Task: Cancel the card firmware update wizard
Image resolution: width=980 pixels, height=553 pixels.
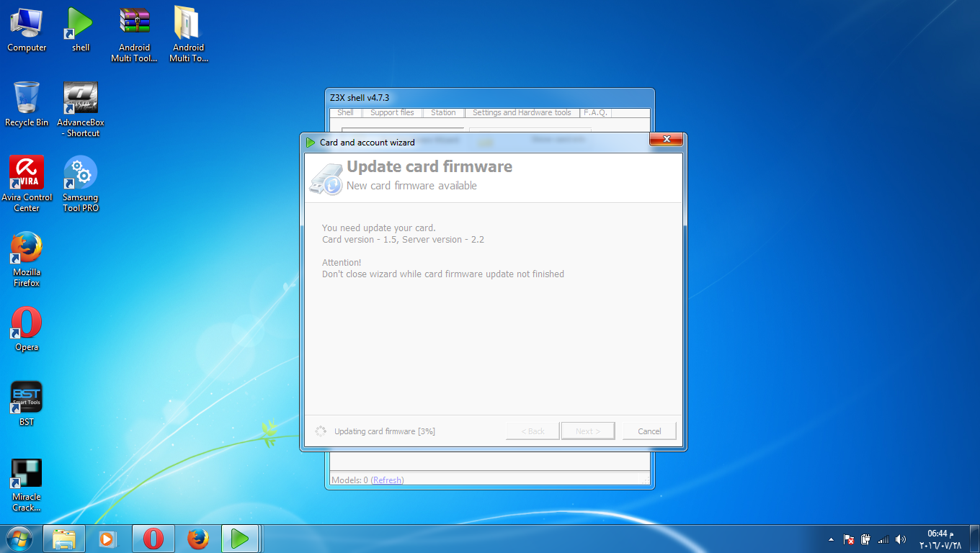Action: [649, 431]
